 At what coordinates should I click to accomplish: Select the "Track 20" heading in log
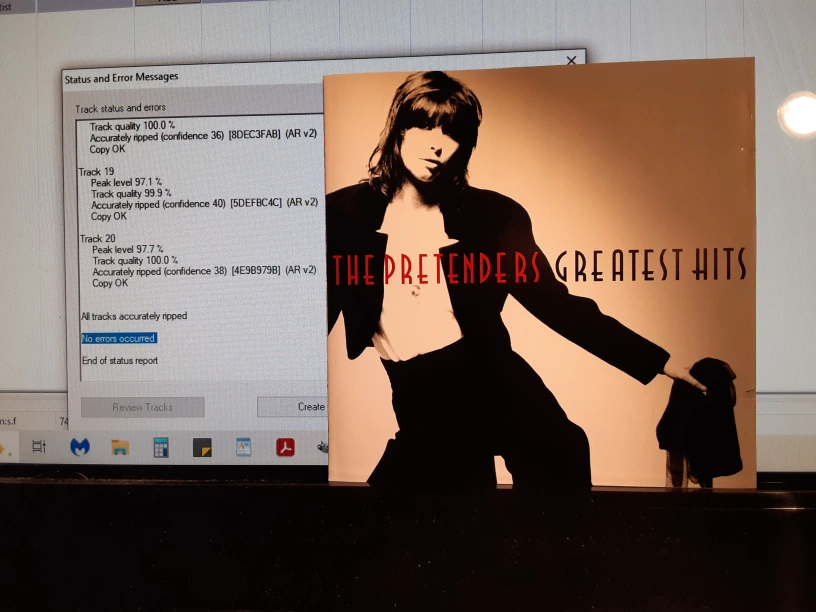pos(97,238)
